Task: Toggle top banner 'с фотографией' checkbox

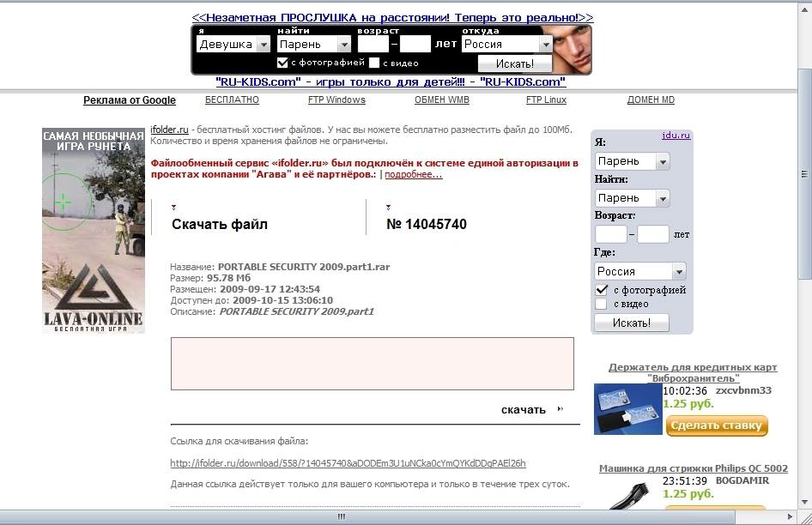Action: pos(282,63)
